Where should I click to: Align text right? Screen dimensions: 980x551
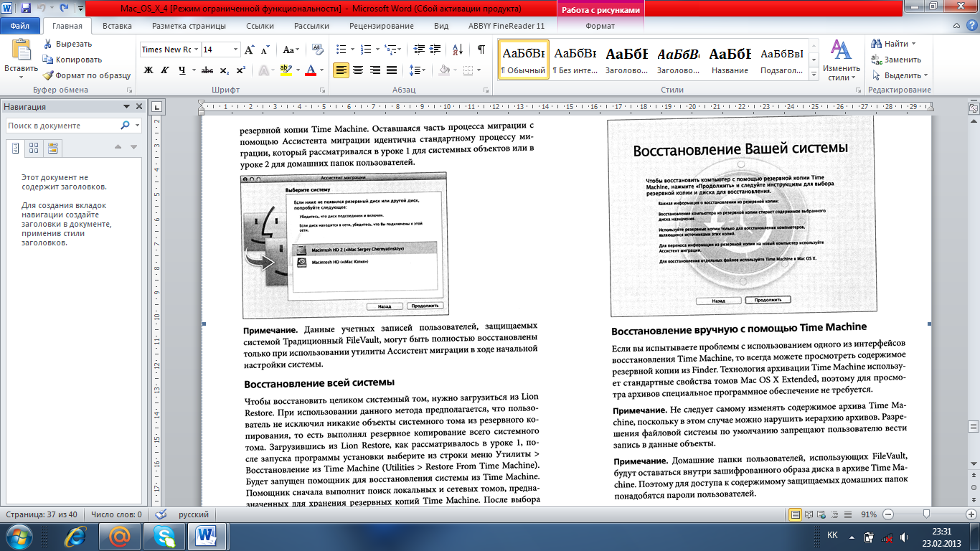374,70
